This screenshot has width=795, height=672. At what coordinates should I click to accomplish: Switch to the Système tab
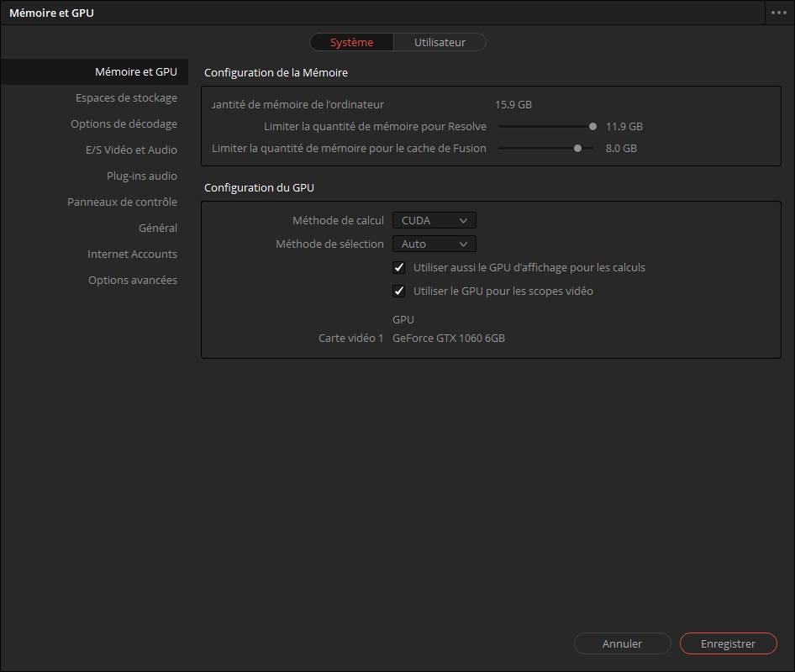click(351, 42)
